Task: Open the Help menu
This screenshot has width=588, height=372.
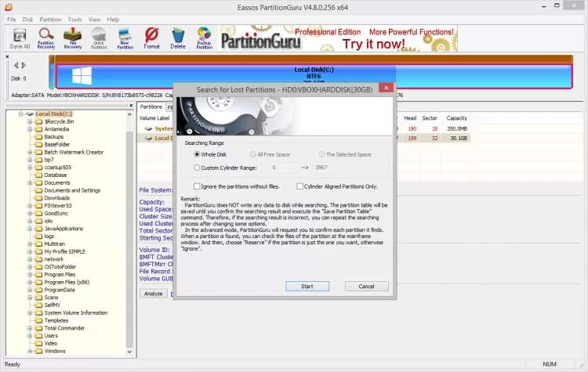Action: tap(113, 20)
